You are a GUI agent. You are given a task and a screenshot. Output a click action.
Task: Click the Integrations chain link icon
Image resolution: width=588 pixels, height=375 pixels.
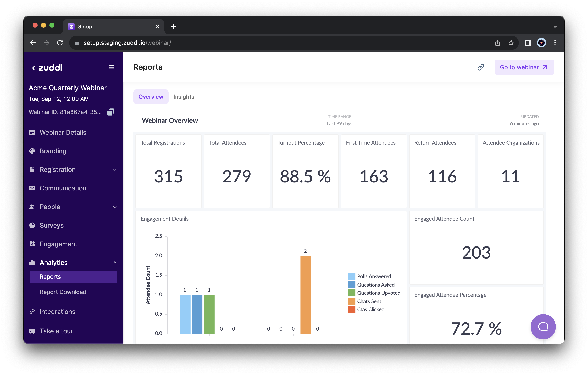33,311
